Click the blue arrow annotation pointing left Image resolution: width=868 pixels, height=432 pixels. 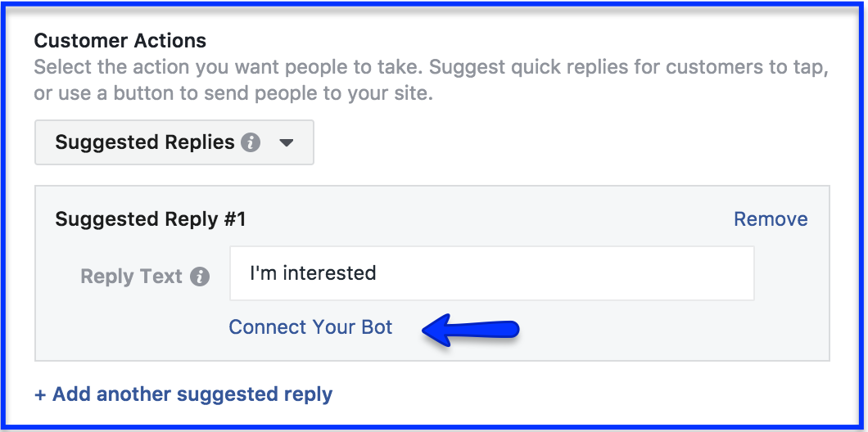(471, 331)
